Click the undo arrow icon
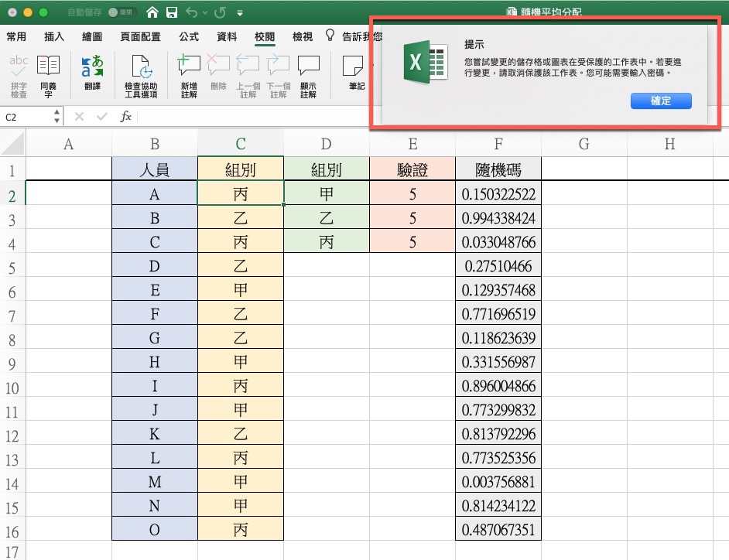729x560 pixels. [192, 12]
